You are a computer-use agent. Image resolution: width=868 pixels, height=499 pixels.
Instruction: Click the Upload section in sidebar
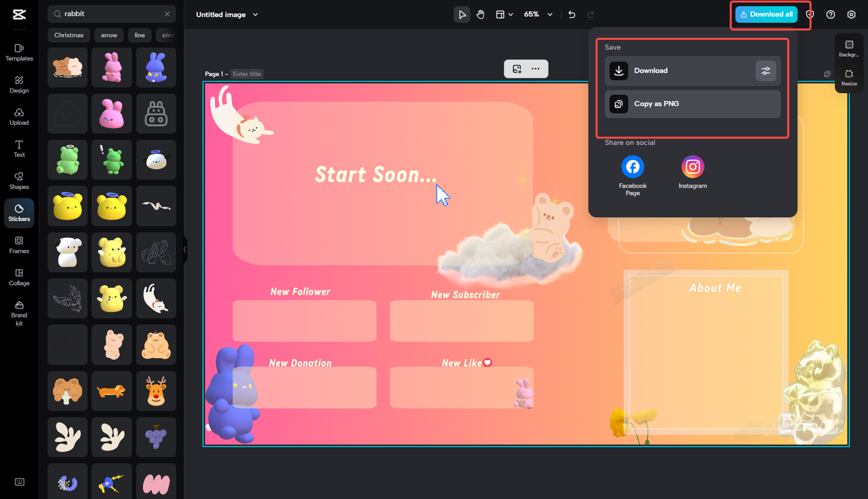[x=18, y=116]
